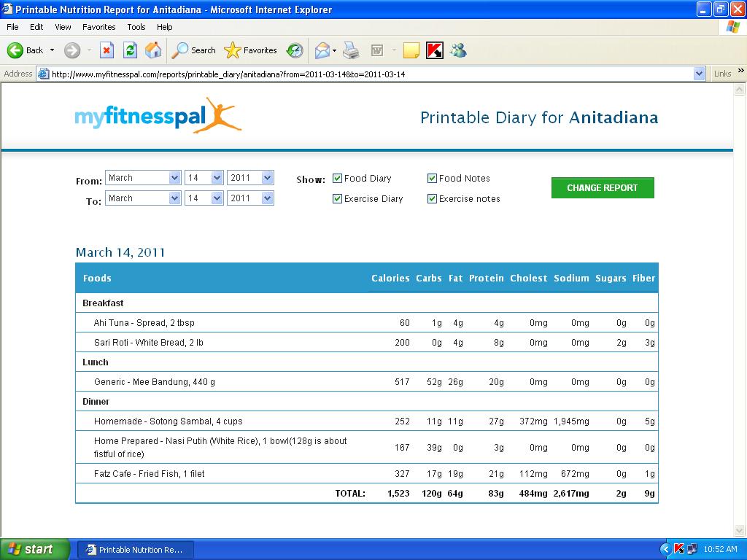Screen dimensions: 747x560
Task: Click Kaspersky icon in system tray
Action: [679, 549]
